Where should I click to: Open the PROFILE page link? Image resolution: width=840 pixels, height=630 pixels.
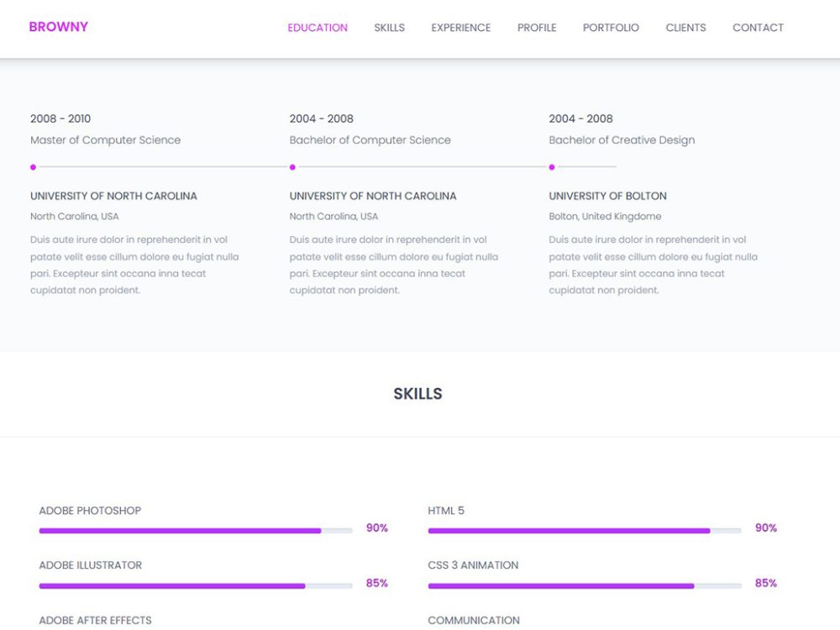coord(536,28)
